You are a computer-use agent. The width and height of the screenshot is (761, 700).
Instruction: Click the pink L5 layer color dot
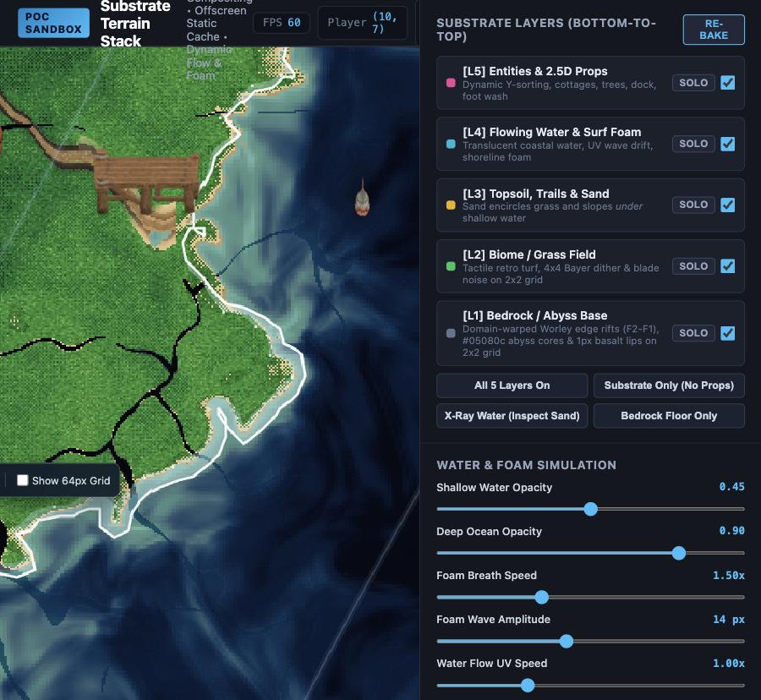[451, 83]
